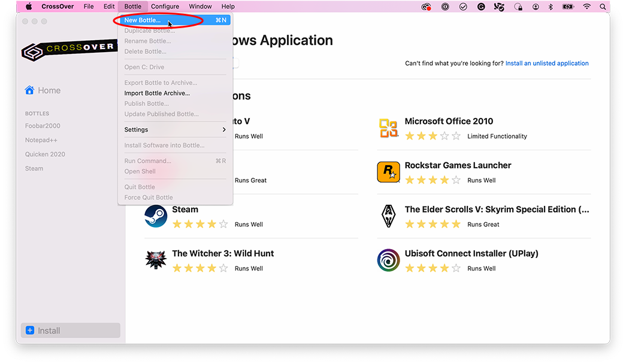626x364 pixels.
Task: Select The Witcher 3 wolf icon
Action: pos(156,260)
